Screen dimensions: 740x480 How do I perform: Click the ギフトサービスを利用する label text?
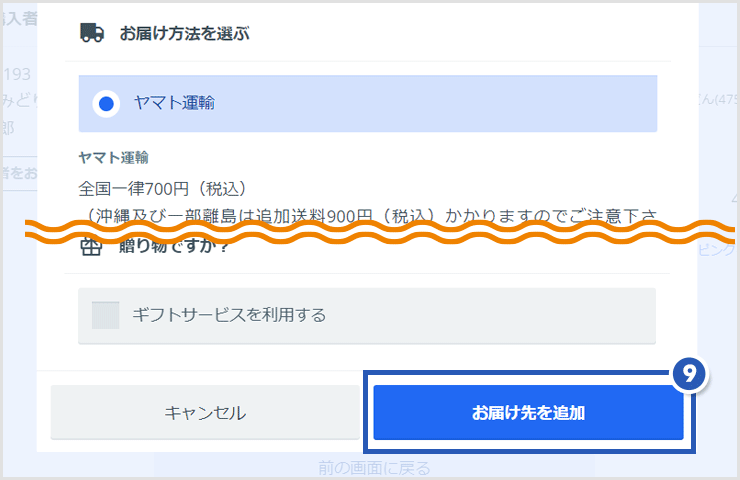tap(229, 315)
